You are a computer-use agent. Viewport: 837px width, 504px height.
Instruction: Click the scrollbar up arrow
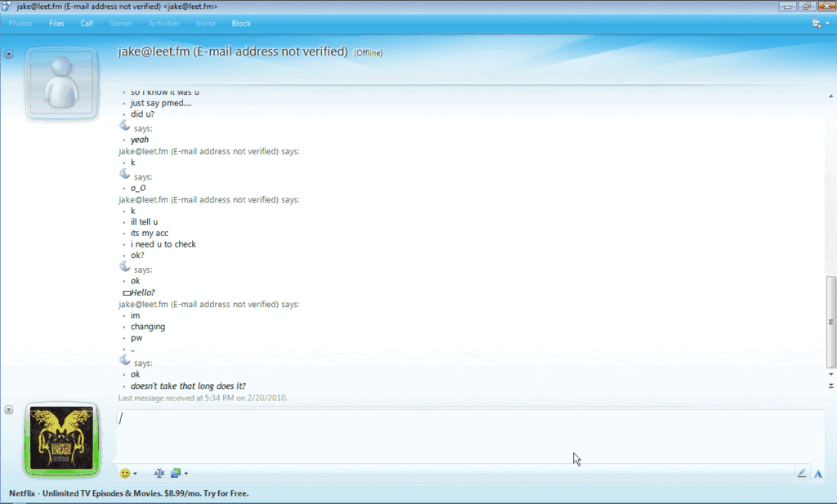pyautogui.click(x=831, y=96)
